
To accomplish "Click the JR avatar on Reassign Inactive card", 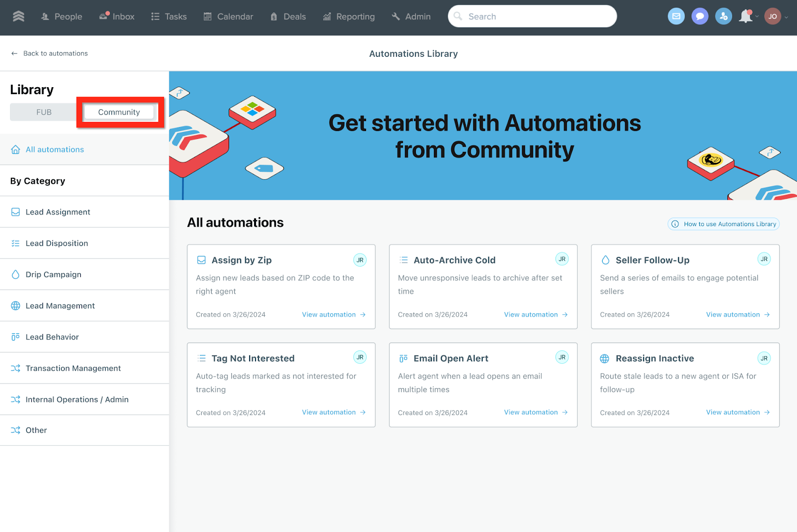I will pos(764,358).
